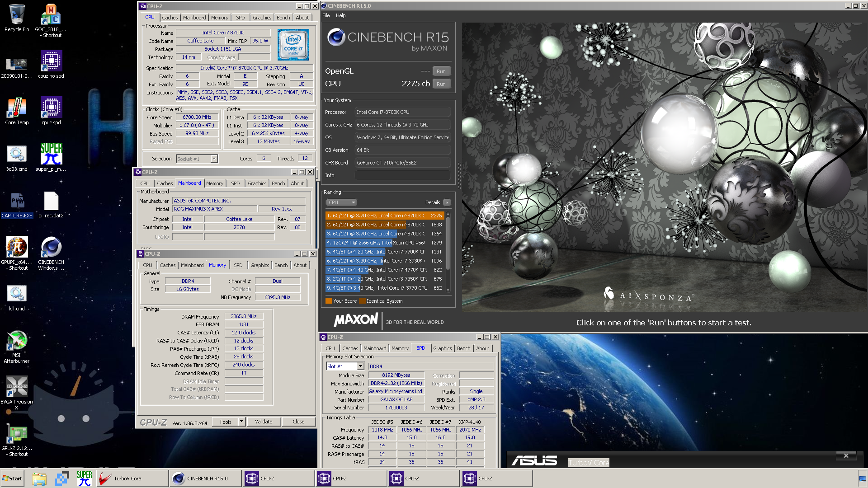Launch the EVGA Precision X desktop icon

click(x=17, y=392)
